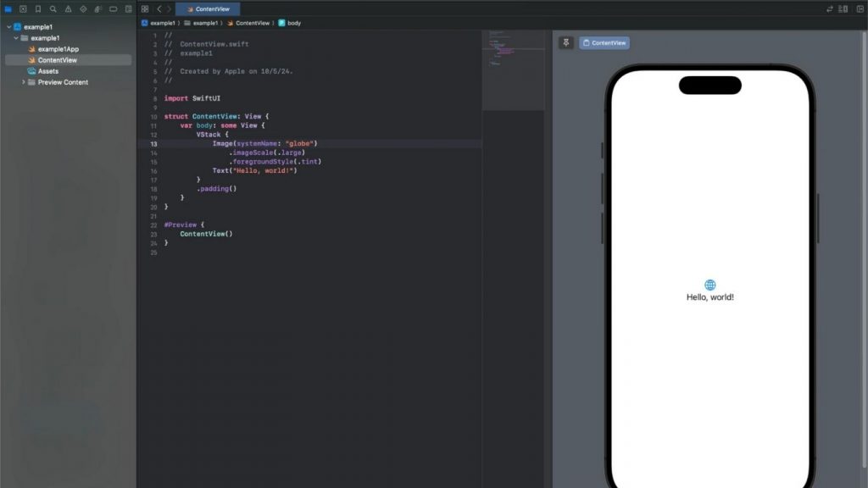Click the back navigation chevron
This screenshot has width=868, height=488.
[x=159, y=9]
